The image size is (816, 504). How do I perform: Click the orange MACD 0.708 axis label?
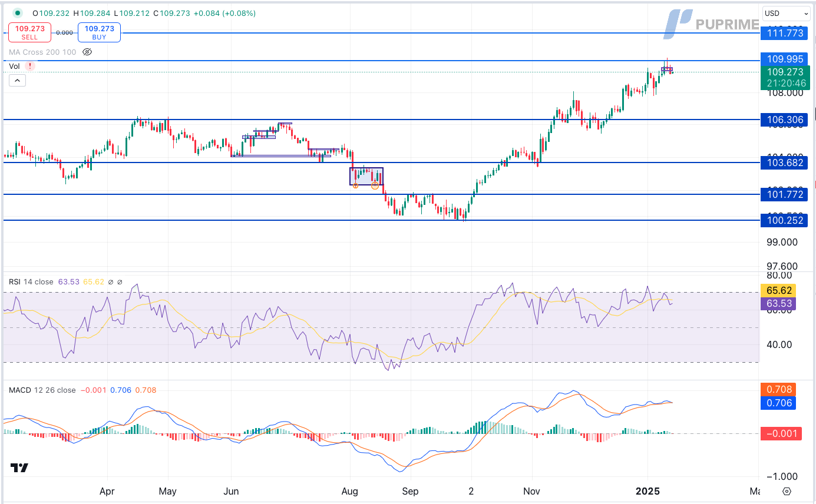pyautogui.click(x=778, y=390)
